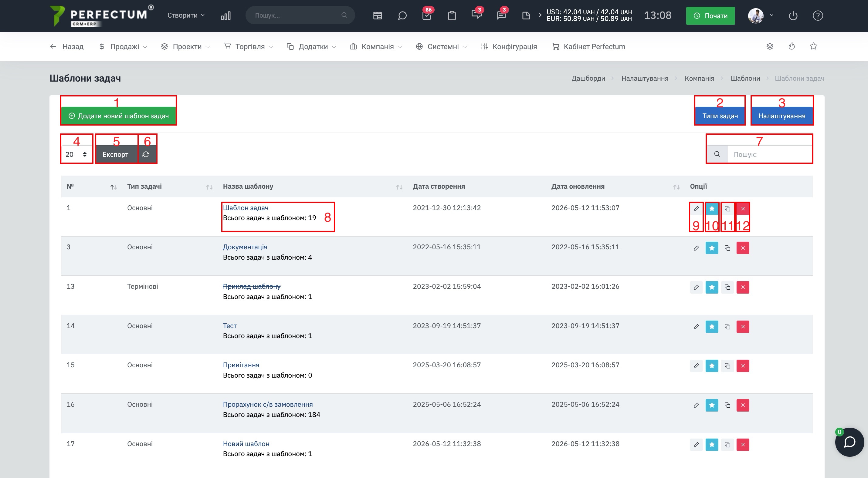Open Кабінет Perfectum menu item
The width and height of the screenshot is (868, 478).
coord(589,46)
